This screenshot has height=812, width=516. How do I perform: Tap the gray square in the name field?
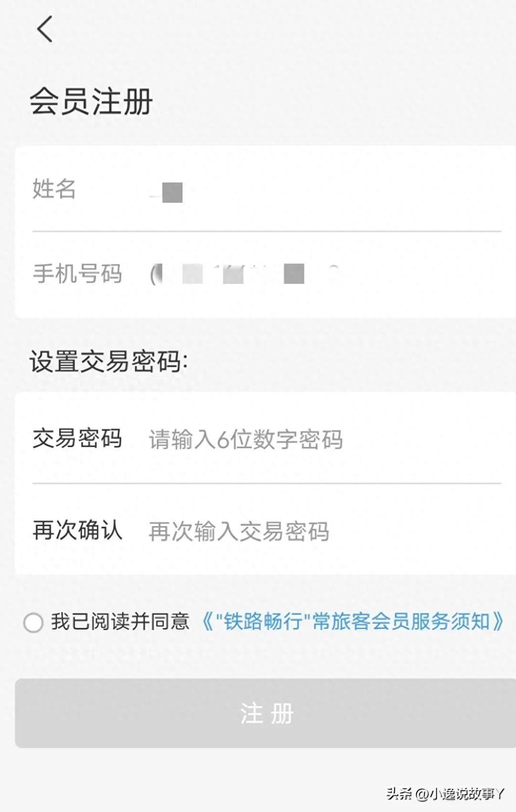[x=173, y=192]
